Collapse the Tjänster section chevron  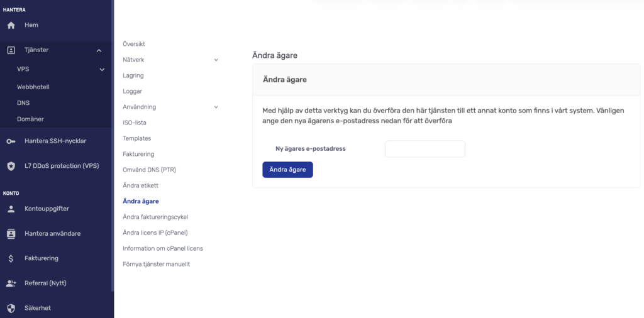[x=99, y=50]
